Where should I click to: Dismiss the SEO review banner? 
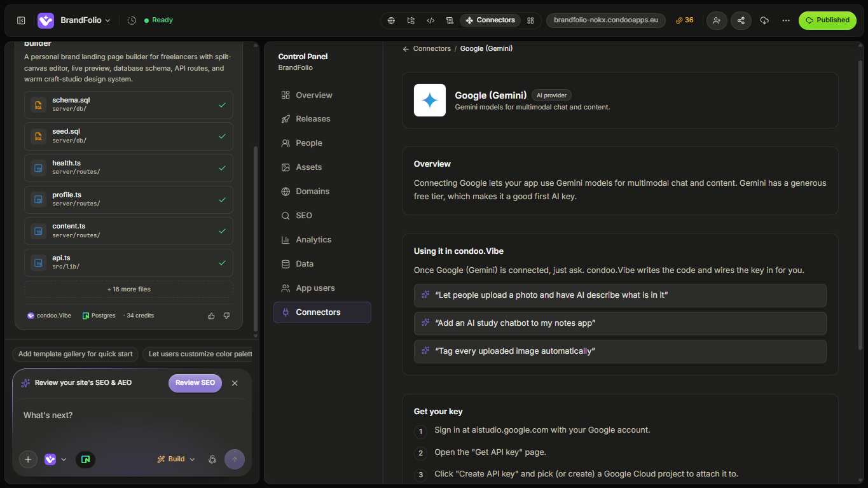tap(235, 383)
